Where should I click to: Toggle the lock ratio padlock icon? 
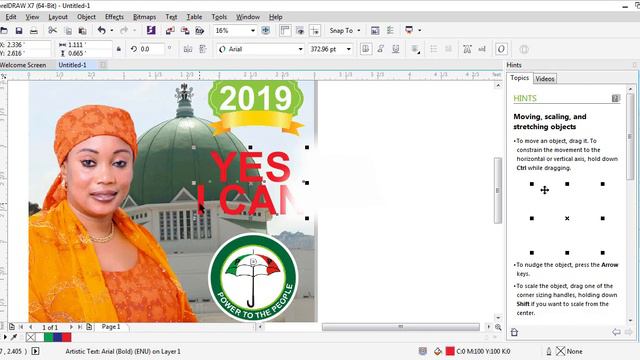(119, 49)
